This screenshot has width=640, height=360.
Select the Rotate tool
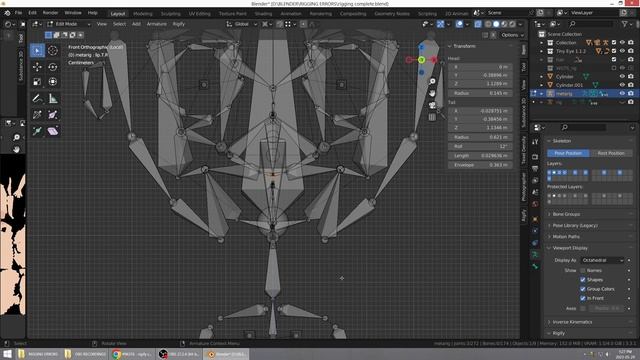(53, 67)
